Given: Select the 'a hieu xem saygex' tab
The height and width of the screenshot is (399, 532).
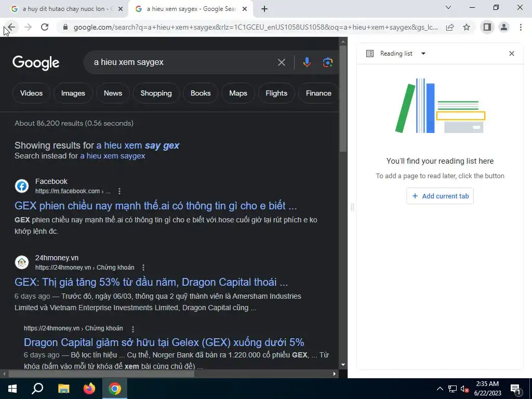Looking at the screenshot, I should coord(190,9).
